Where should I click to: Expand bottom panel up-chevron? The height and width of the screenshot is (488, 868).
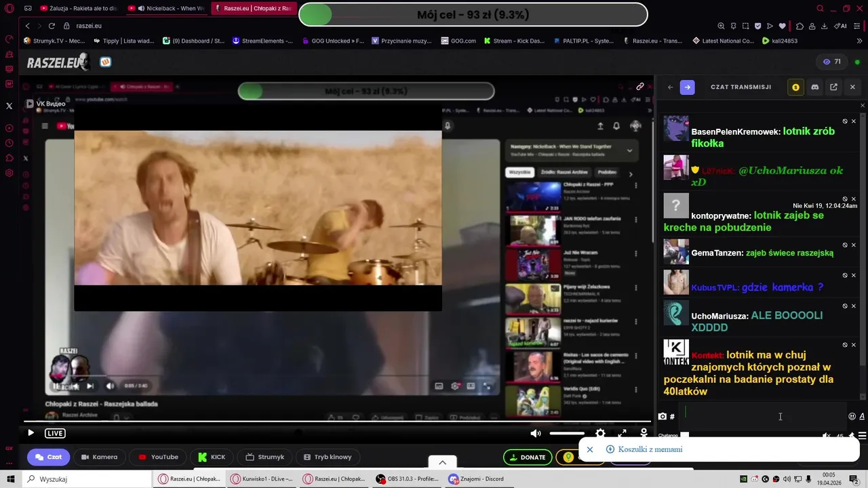pos(442,462)
